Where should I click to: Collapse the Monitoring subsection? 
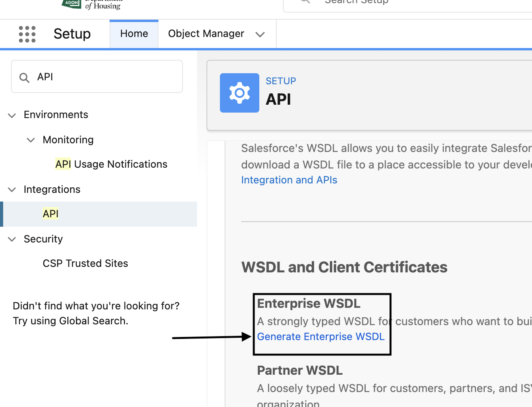(31, 140)
